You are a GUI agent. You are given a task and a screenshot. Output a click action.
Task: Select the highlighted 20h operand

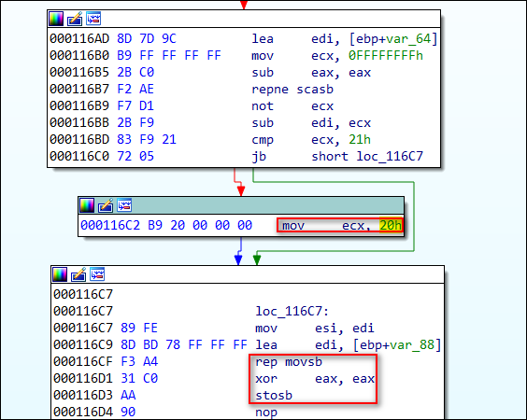[391, 225]
